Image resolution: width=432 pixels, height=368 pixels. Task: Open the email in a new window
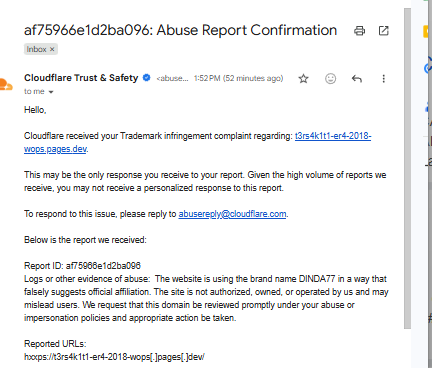tap(384, 31)
